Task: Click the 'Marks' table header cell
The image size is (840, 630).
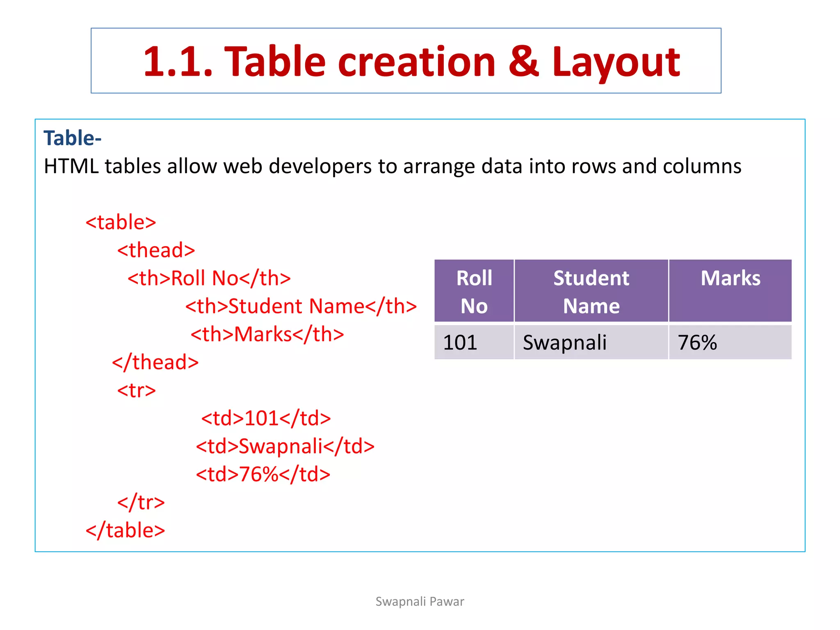Action: pyautogui.click(x=730, y=291)
